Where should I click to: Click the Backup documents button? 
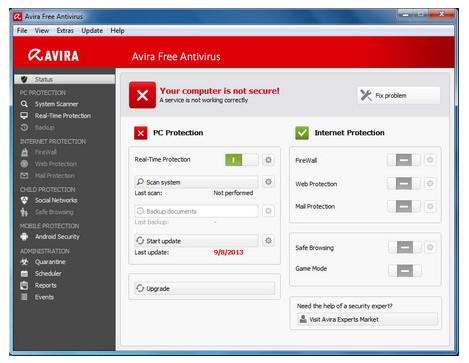click(196, 211)
